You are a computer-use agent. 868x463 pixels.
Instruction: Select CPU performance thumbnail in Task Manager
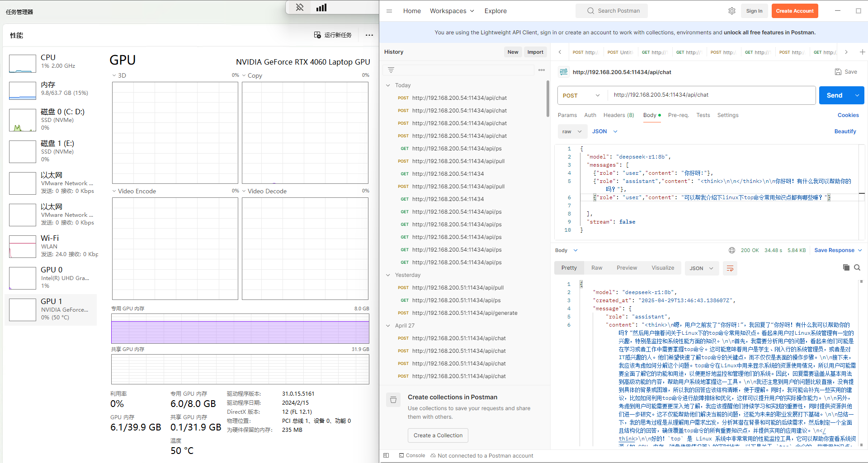(x=23, y=64)
